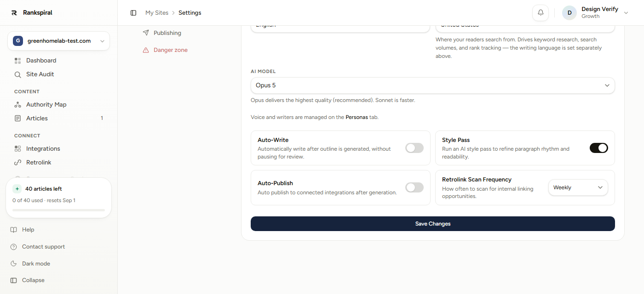Click the '40 articles left' text
The width and height of the screenshot is (644, 294).
point(44,189)
